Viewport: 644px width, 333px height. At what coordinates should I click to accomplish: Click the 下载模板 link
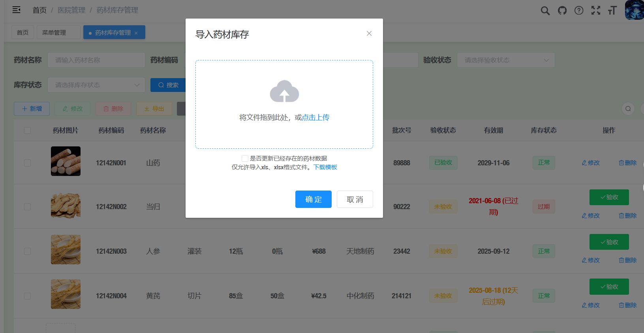[325, 167]
